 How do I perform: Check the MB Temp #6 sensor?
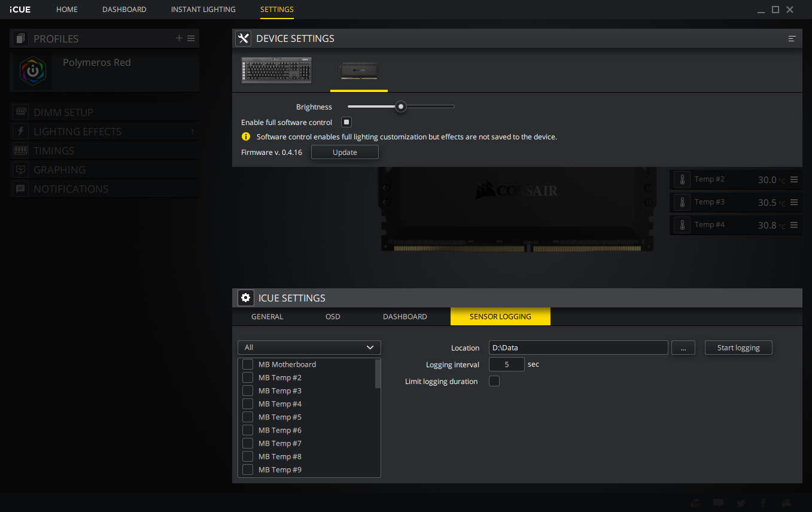pos(247,430)
